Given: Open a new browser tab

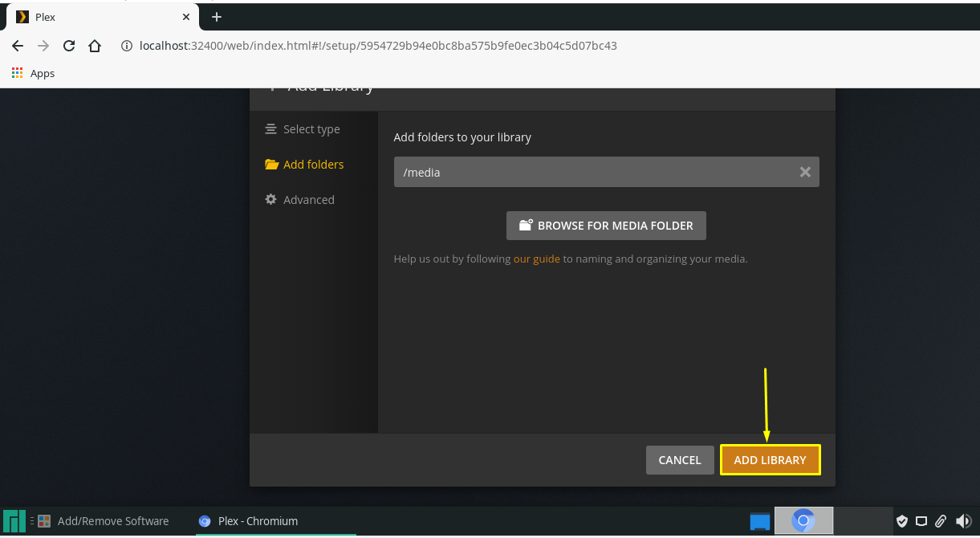Looking at the screenshot, I should click(217, 17).
